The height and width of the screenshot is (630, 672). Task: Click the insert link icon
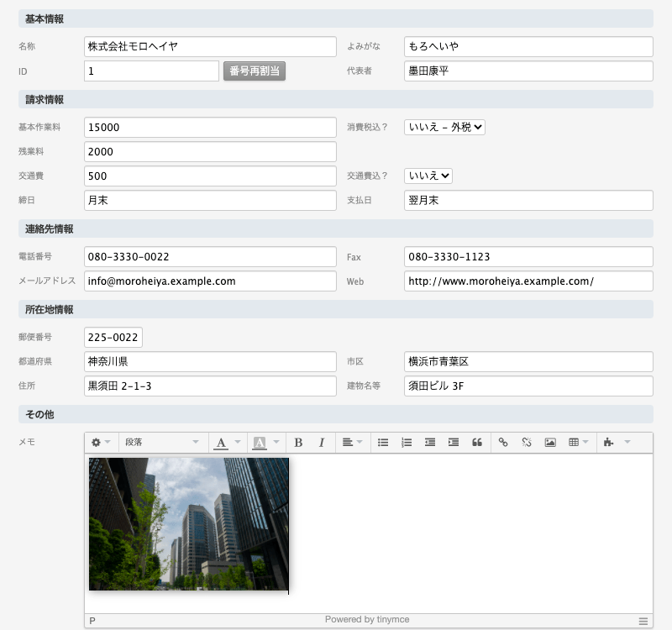coord(503,443)
